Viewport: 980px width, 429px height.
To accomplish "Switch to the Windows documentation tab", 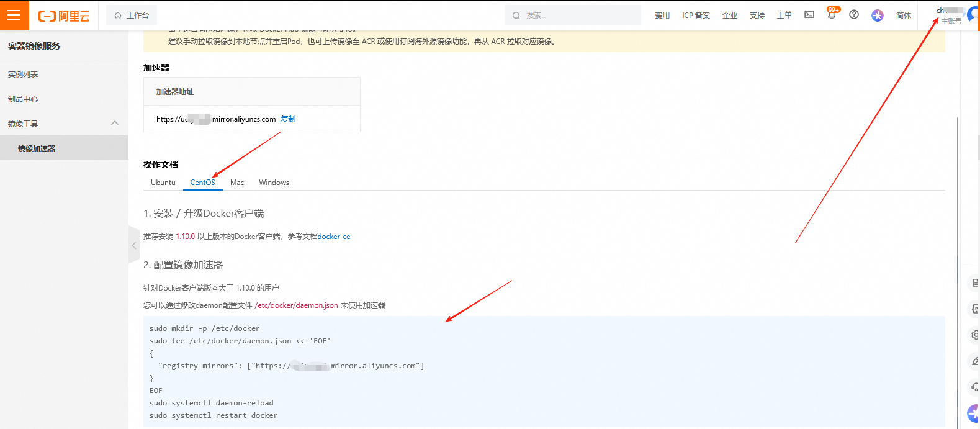I will (274, 182).
